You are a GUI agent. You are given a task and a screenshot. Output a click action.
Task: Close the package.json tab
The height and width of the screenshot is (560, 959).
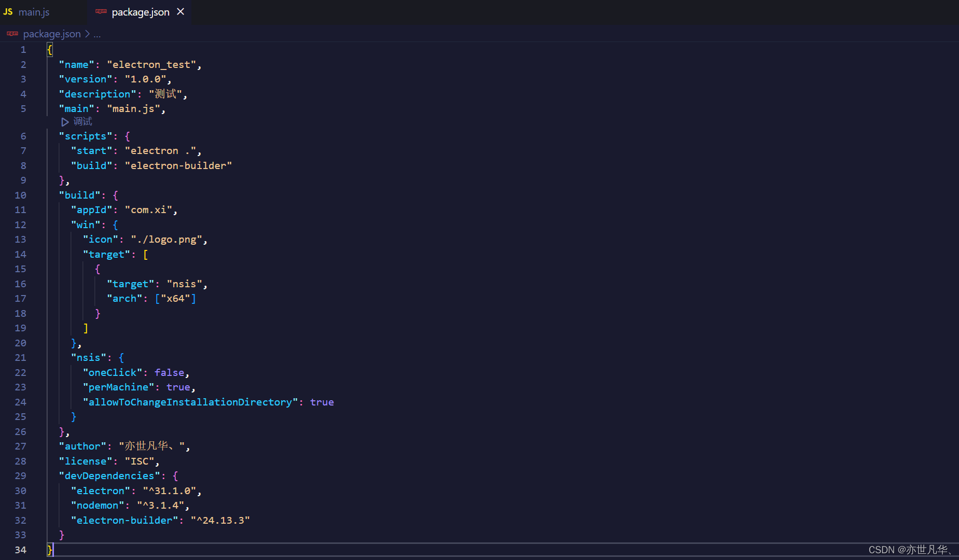click(x=180, y=11)
